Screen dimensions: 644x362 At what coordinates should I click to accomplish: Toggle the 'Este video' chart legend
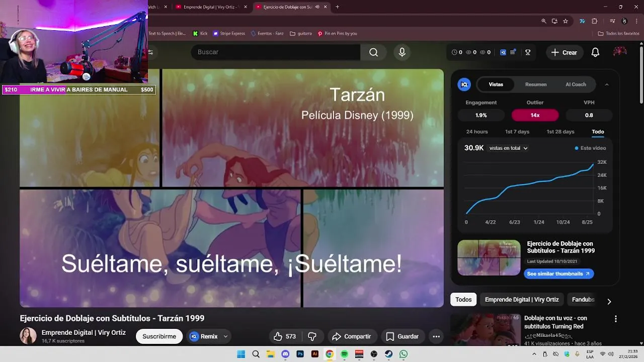(590, 148)
